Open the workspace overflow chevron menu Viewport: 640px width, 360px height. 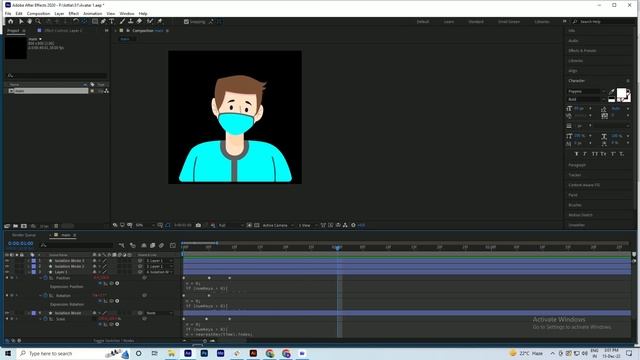[x=564, y=22]
